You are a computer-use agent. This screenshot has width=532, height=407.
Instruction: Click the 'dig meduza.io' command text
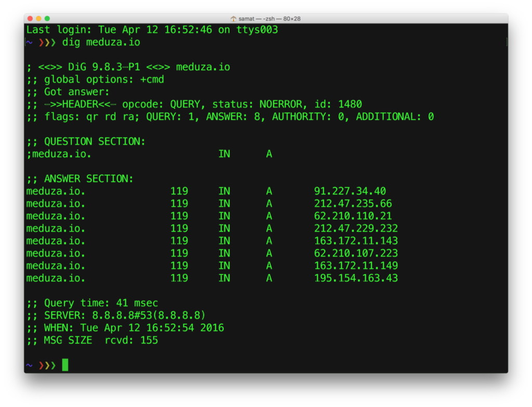pyautogui.click(x=101, y=43)
